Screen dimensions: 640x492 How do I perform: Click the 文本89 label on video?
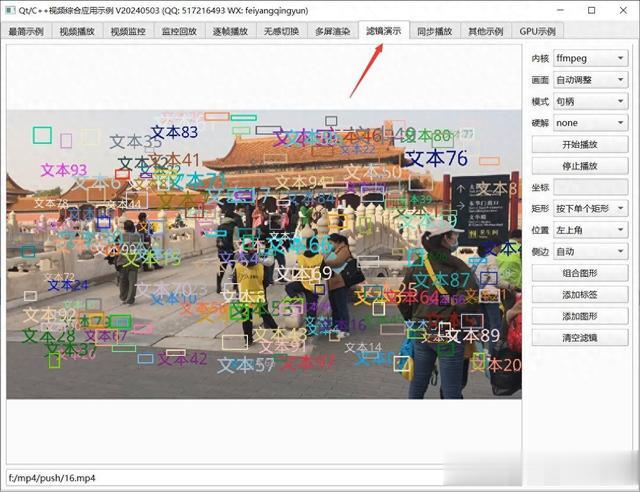pos(473,335)
